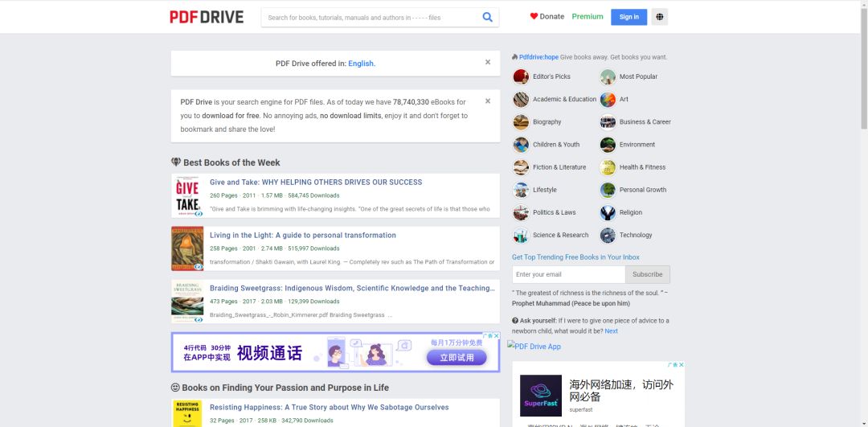
Task: Click Best Books of the Week heading
Action: (x=231, y=162)
